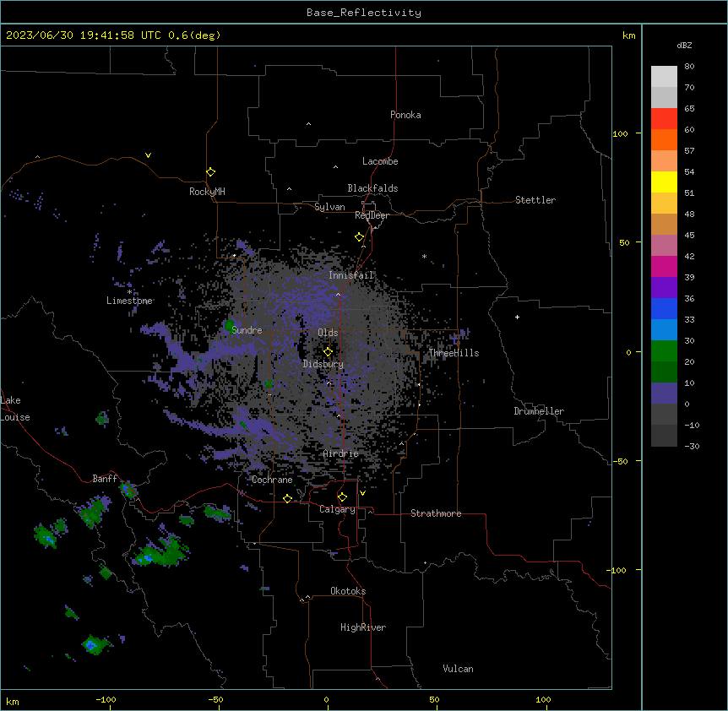Image resolution: width=728 pixels, height=711 pixels.
Task: Click the 45 value in the dBZ legend
Action: [x=689, y=236]
